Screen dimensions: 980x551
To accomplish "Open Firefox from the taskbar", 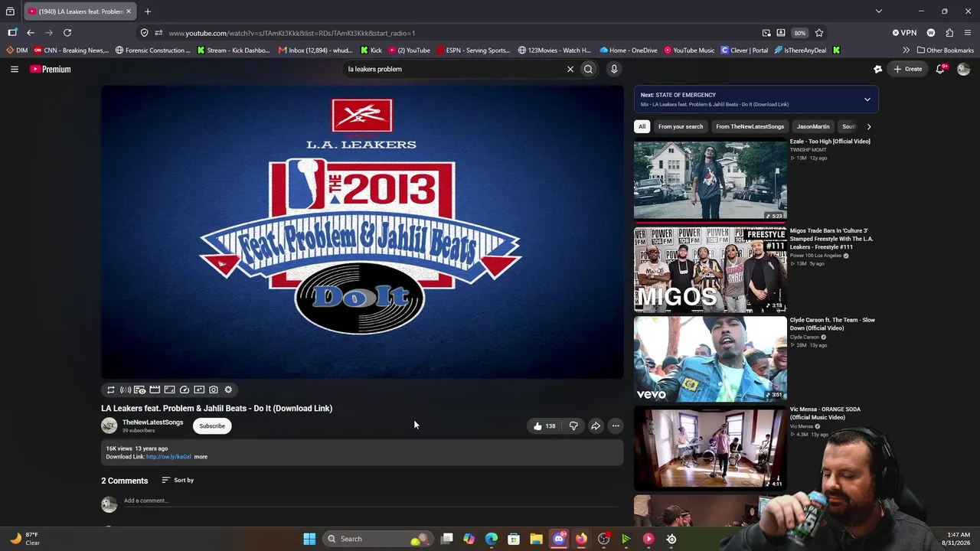I will (581, 539).
